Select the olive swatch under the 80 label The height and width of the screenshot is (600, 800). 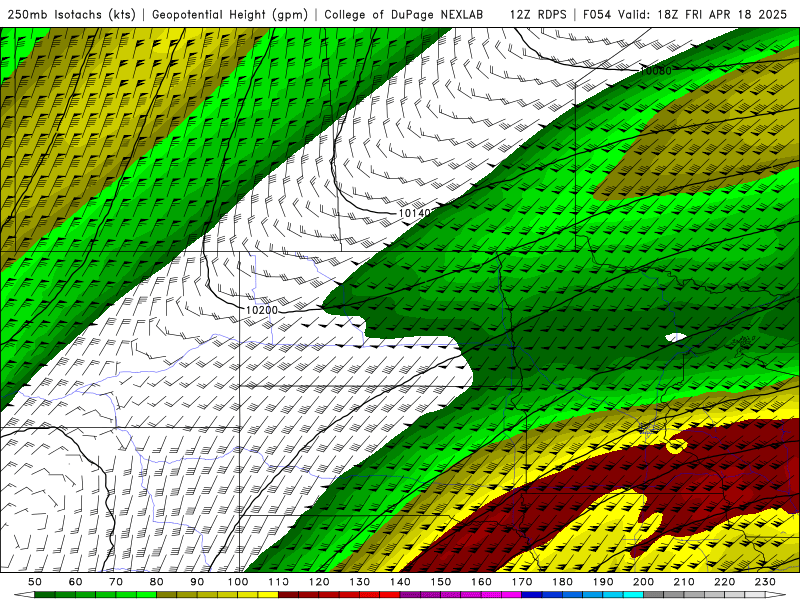167,595
